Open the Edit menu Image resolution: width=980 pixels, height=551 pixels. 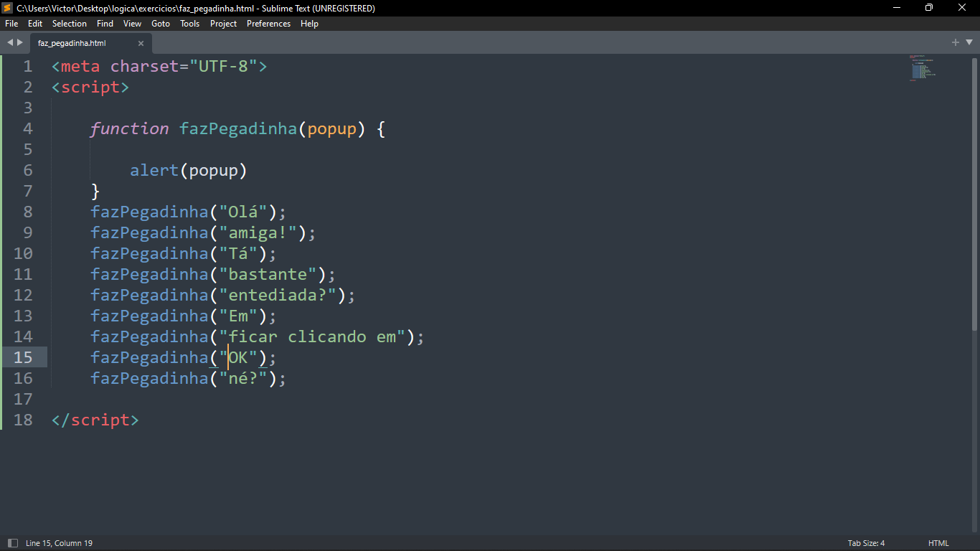click(x=35, y=24)
